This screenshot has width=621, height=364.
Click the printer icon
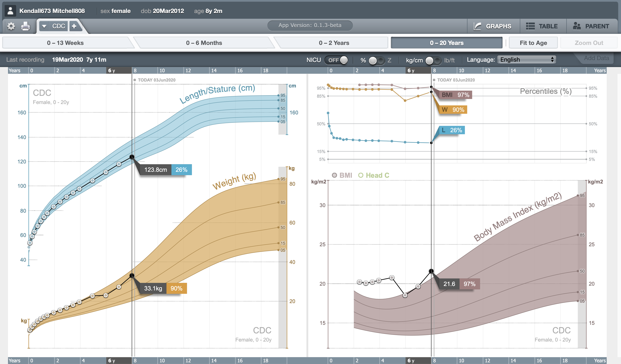pos(25,26)
